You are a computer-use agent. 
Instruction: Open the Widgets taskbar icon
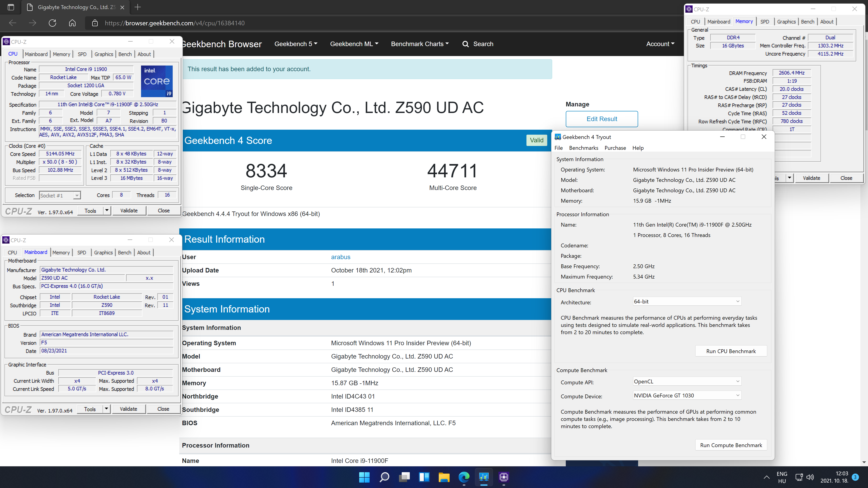(424, 477)
